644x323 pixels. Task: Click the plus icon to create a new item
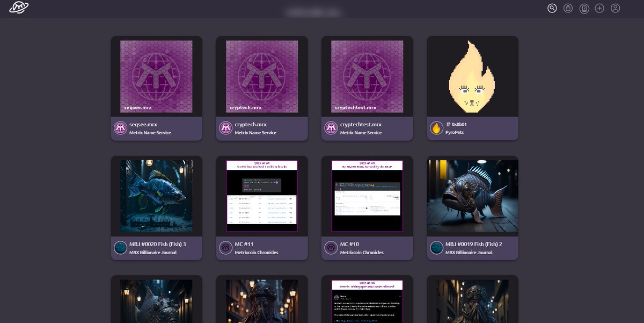tap(599, 8)
